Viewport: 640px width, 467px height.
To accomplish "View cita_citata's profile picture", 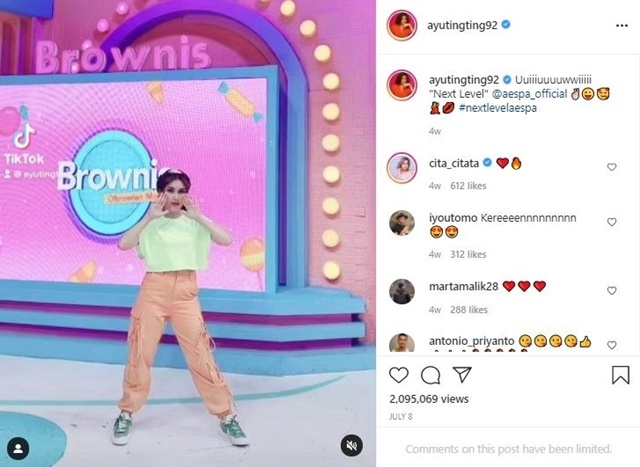I will (402, 168).
